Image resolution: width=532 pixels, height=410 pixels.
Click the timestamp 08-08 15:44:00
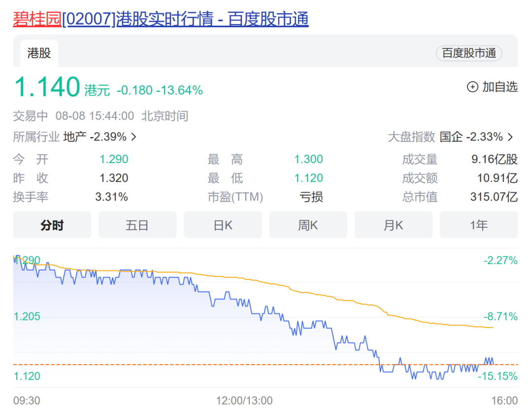point(95,116)
